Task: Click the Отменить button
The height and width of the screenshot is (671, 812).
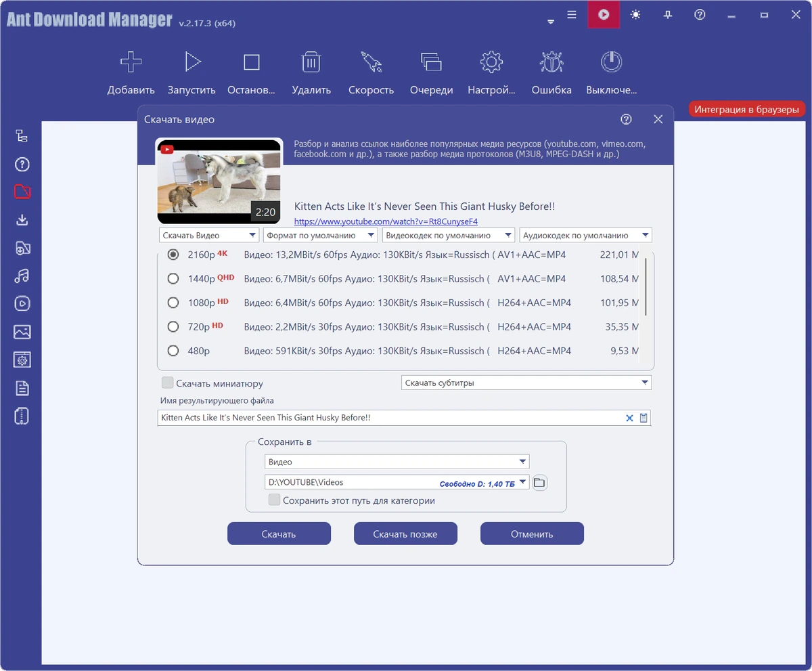Action: [532, 534]
